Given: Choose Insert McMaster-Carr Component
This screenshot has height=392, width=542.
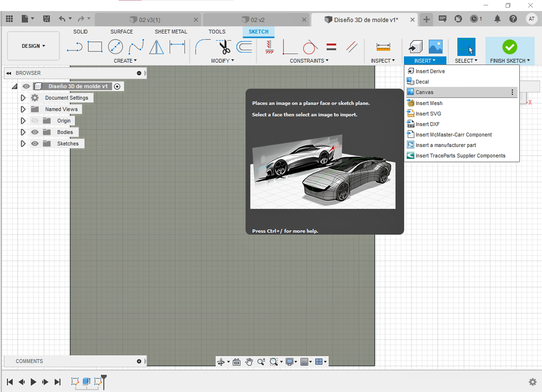Looking at the screenshot, I should coord(462,135).
